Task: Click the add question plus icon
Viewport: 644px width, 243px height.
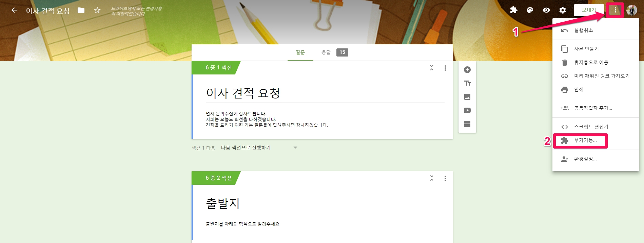Action: 467,70
